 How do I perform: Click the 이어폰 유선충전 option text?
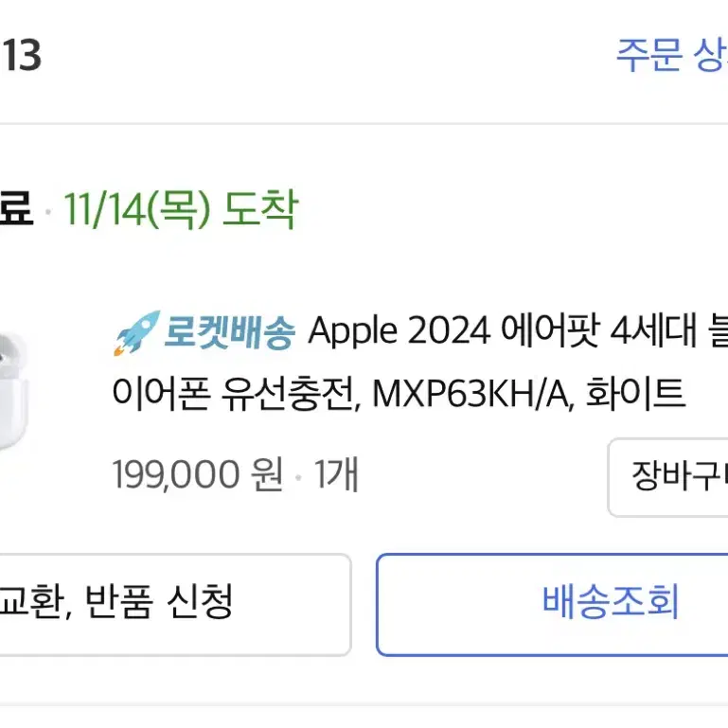click(234, 394)
